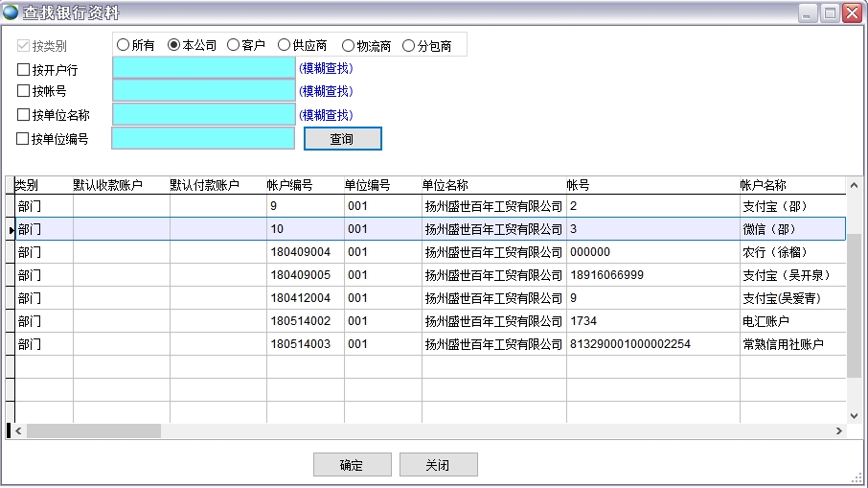The height and width of the screenshot is (488, 868).
Task: Click the globe icon in title bar
Action: [x=11, y=12]
